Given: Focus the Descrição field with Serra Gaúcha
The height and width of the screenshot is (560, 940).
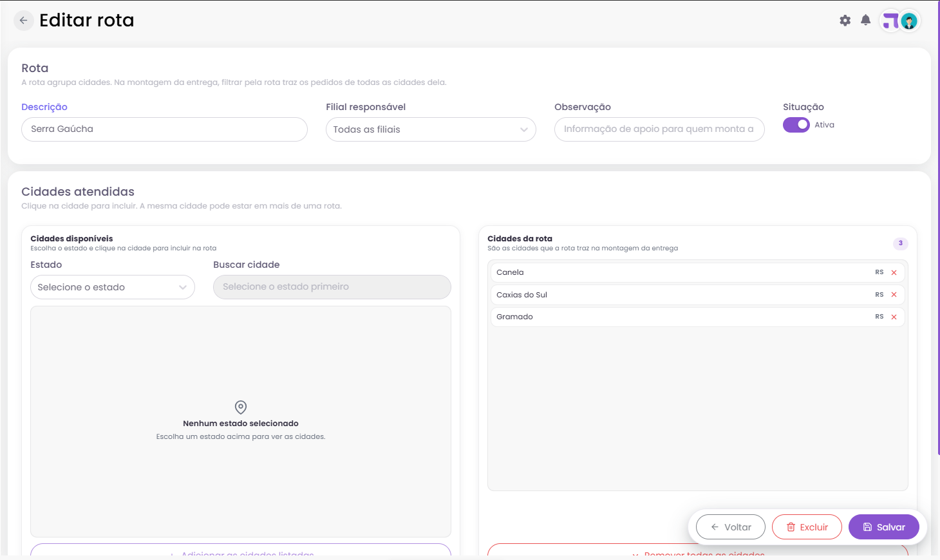Looking at the screenshot, I should pos(164,129).
